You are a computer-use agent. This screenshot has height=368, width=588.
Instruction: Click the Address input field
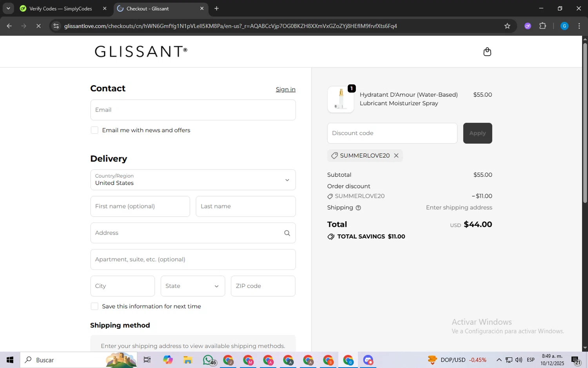tap(193, 233)
